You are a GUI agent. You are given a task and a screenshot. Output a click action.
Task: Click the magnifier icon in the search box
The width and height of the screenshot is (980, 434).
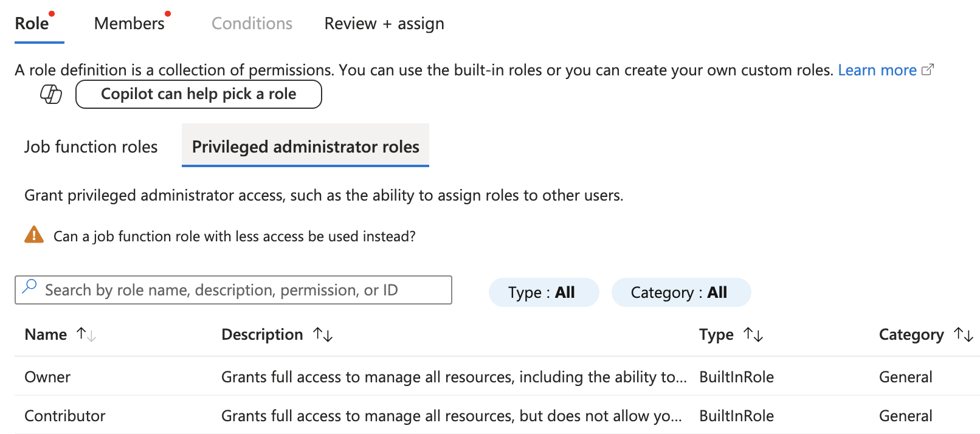click(29, 287)
